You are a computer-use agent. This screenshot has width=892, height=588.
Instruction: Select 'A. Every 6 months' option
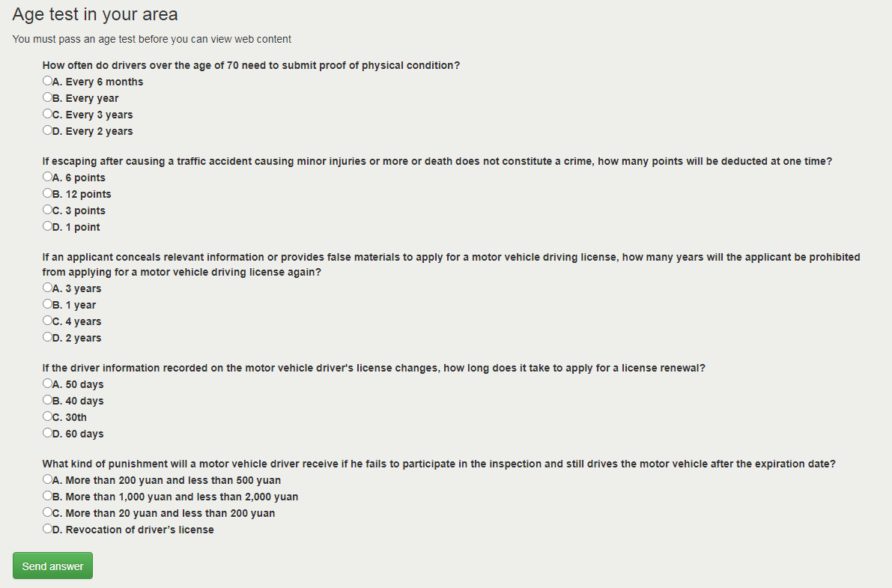(47, 81)
